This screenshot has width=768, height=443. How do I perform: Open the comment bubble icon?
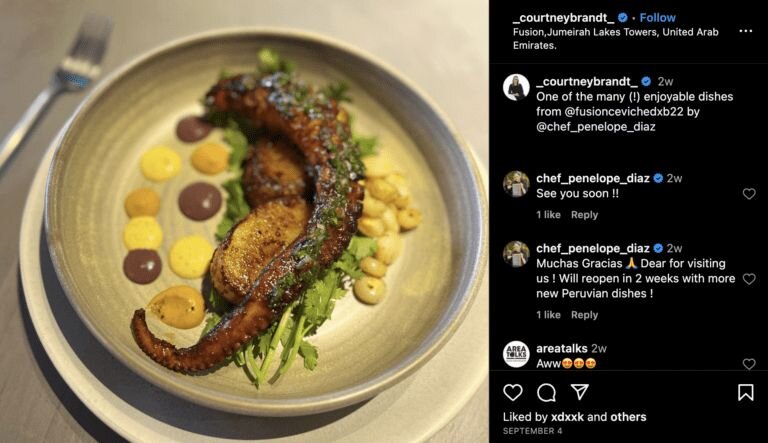[x=546, y=392]
